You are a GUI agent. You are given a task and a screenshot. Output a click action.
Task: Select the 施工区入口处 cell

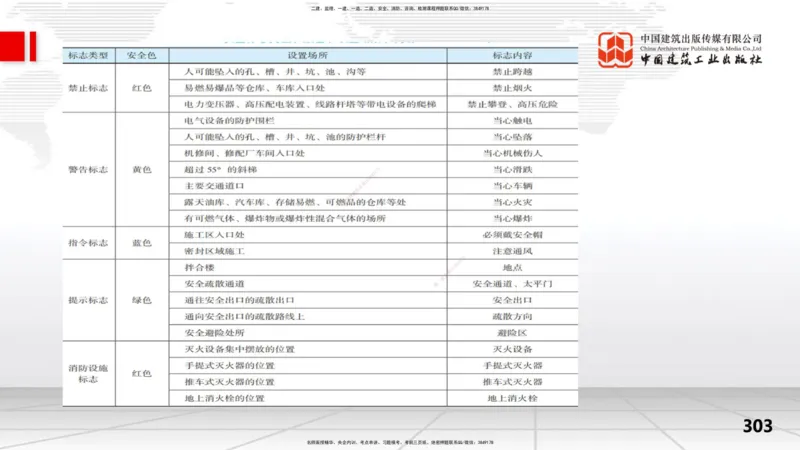(x=308, y=235)
